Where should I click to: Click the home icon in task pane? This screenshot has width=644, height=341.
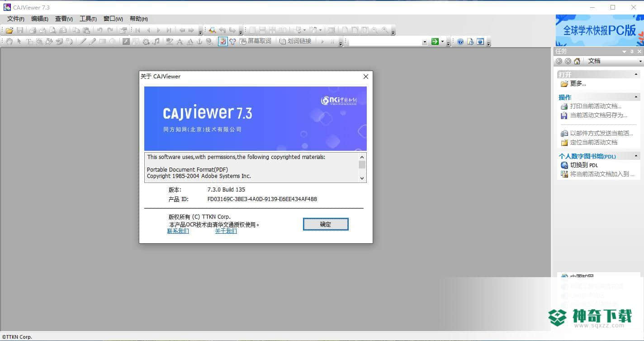click(x=577, y=61)
